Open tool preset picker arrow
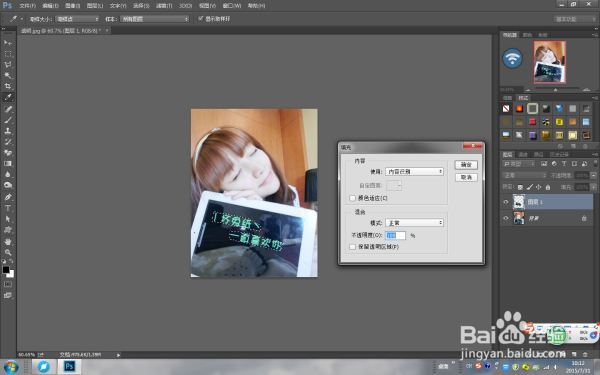 [x=21, y=19]
